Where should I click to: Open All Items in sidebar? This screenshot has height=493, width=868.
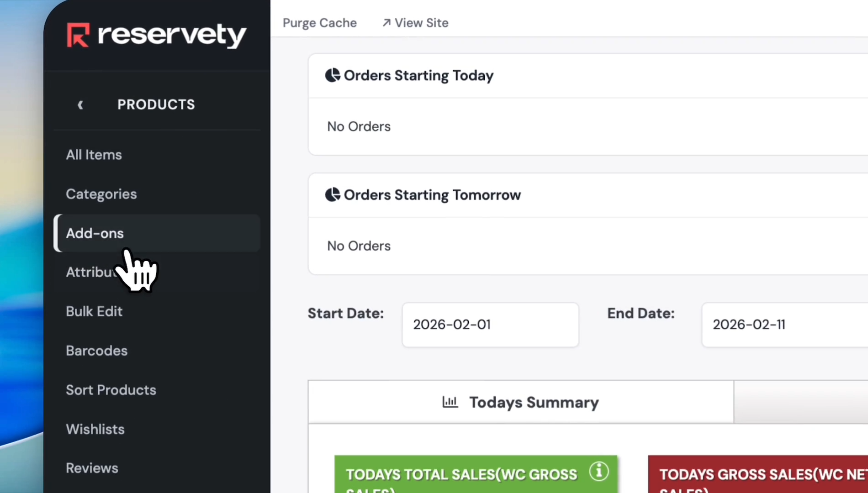pyautogui.click(x=94, y=155)
